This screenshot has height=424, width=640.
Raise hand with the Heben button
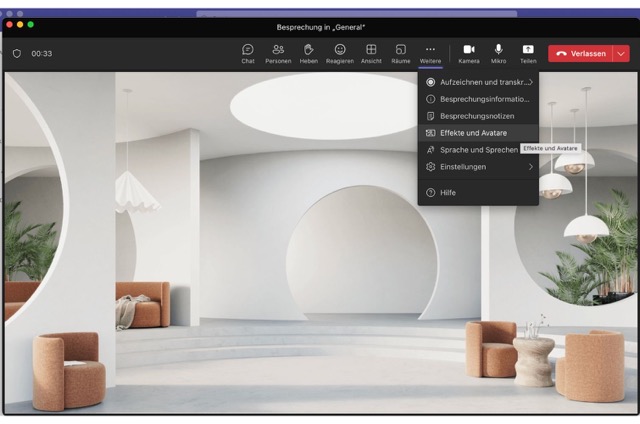(309, 54)
